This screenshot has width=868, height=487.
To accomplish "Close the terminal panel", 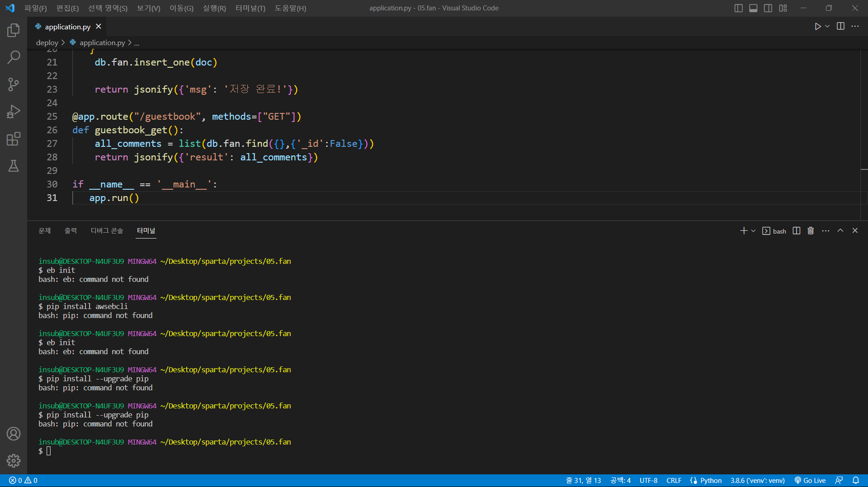I will coord(855,230).
